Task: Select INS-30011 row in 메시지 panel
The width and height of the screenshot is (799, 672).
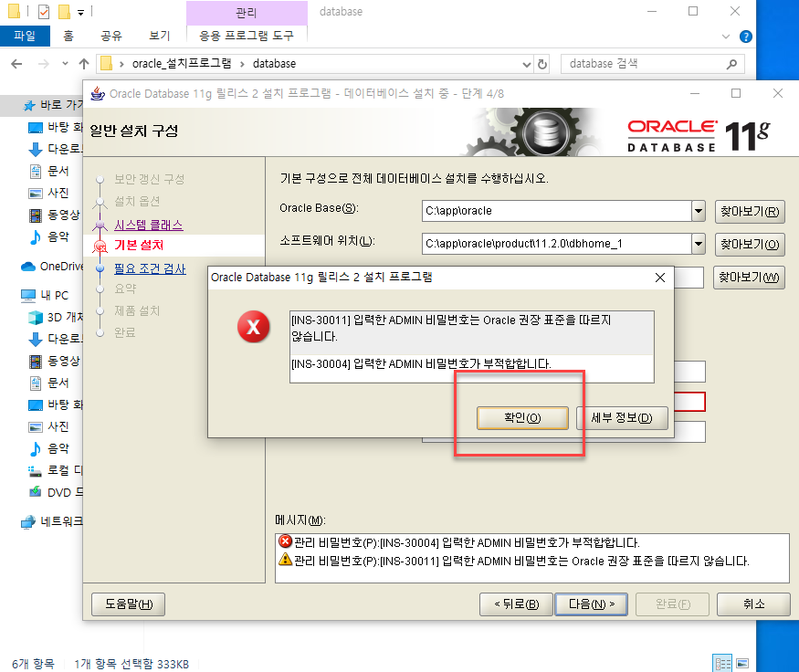Action: [532, 561]
